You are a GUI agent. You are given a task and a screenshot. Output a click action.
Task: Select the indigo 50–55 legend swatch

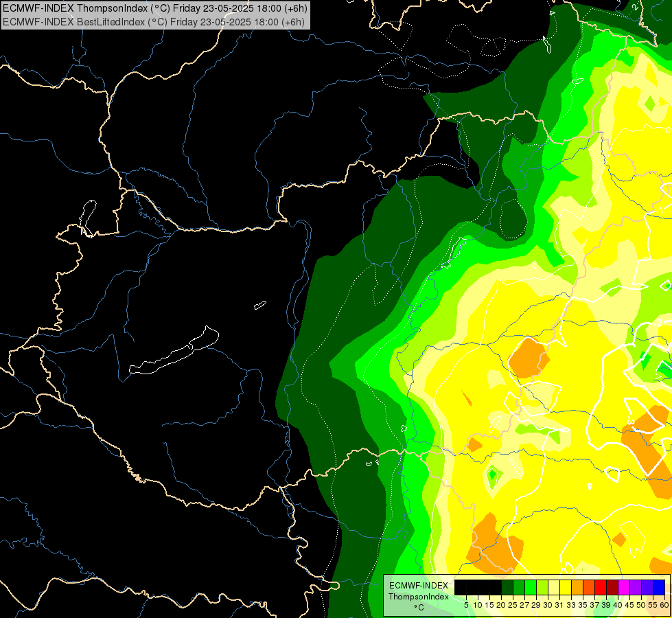coord(647,587)
